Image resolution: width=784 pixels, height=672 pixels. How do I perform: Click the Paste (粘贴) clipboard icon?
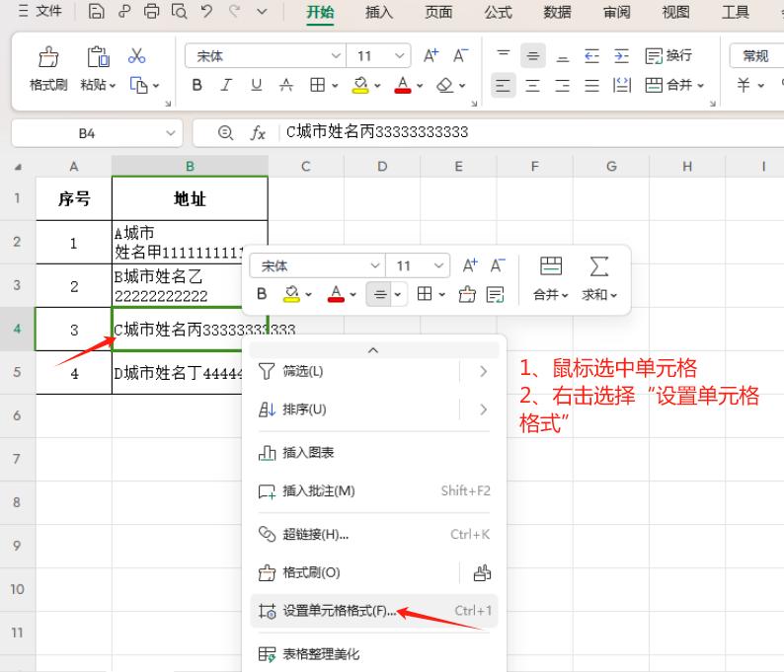(98, 56)
